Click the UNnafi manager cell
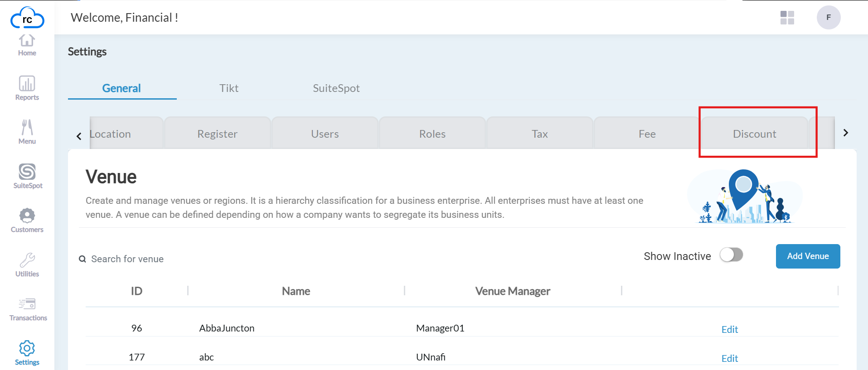The image size is (868, 370). (x=431, y=357)
